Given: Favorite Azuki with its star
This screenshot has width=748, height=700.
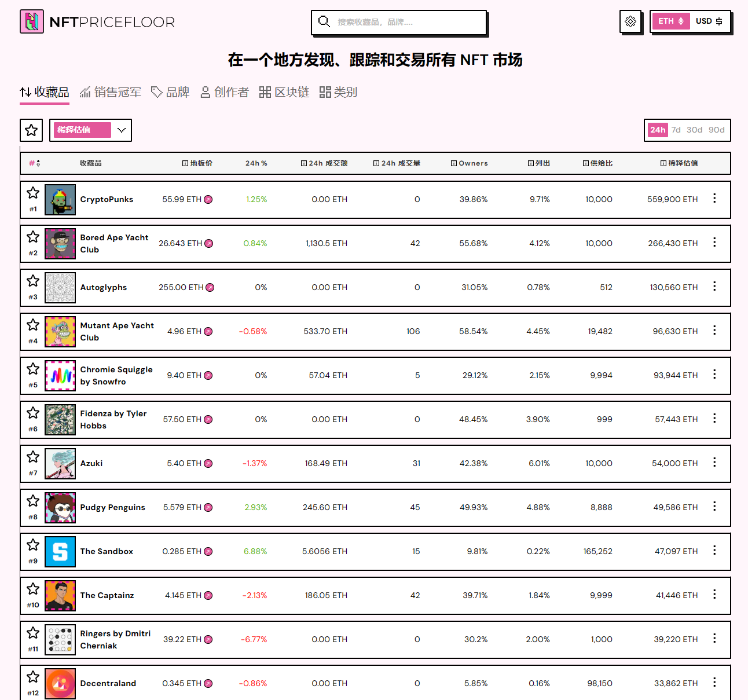Looking at the screenshot, I should tap(33, 457).
